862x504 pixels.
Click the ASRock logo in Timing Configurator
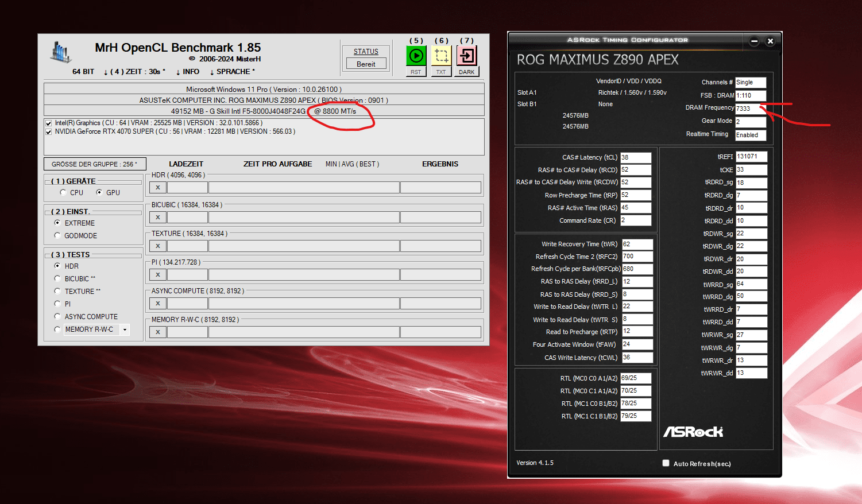coord(693,432)
